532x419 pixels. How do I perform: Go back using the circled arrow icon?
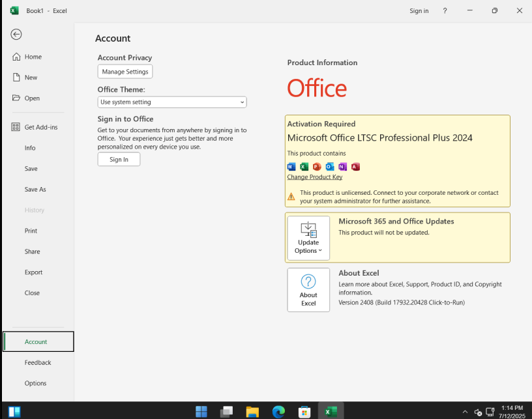(16, 35)
